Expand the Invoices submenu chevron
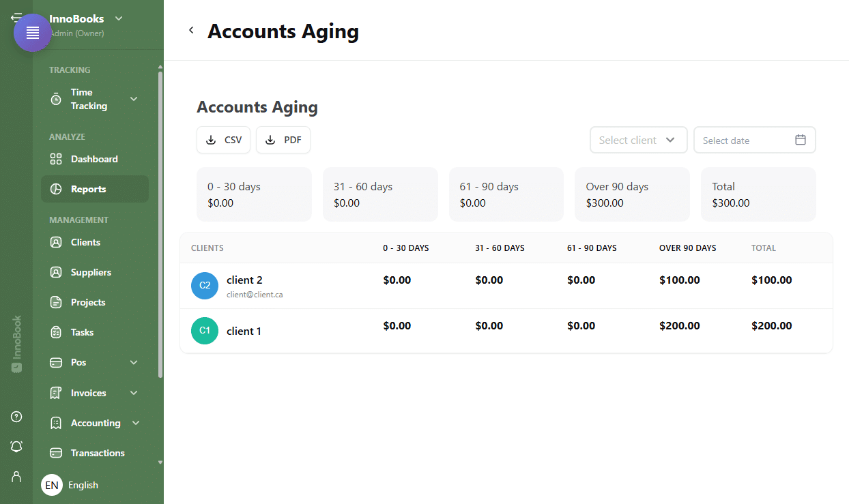This screenshot has height=504, width=849. 134,393
